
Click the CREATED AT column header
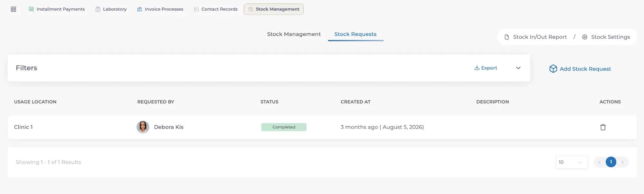[x=355, y=102]
